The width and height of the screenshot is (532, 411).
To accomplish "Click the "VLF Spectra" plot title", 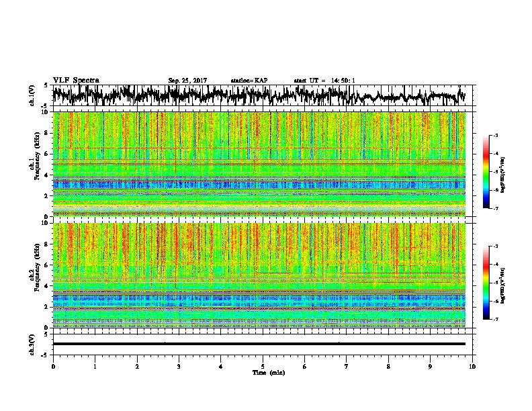I will click(76, 81).
